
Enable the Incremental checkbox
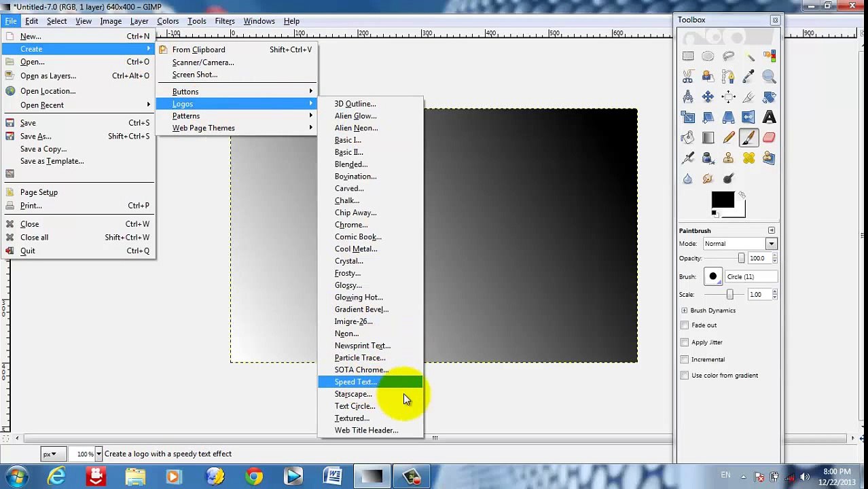(x=685, y=359)
